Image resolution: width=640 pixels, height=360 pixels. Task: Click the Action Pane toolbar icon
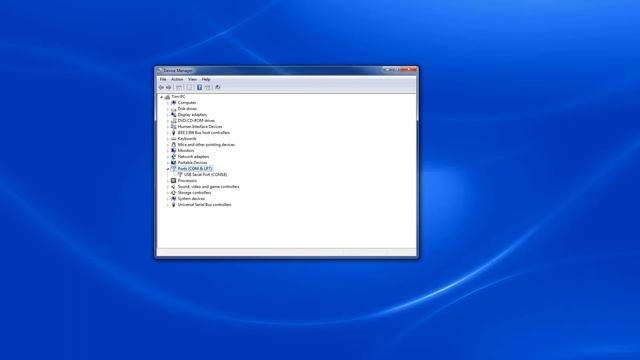click(x=207, y=87)
